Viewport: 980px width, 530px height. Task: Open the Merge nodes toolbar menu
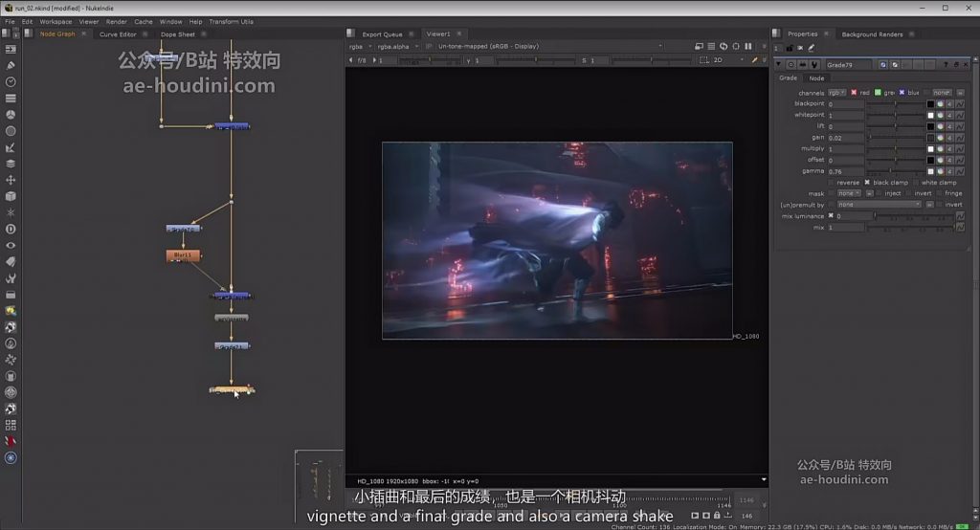tap(11, 164)
